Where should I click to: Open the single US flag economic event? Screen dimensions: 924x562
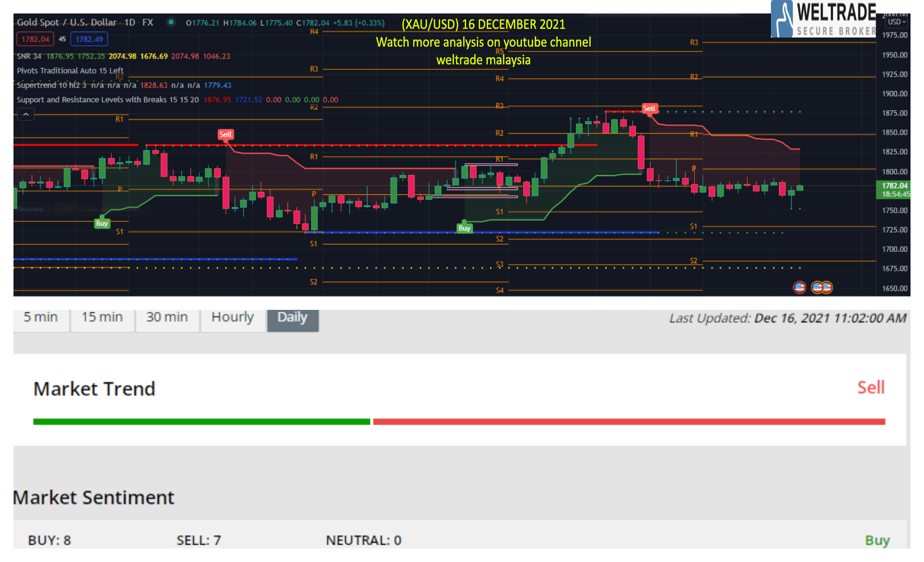tap(799, 288)
